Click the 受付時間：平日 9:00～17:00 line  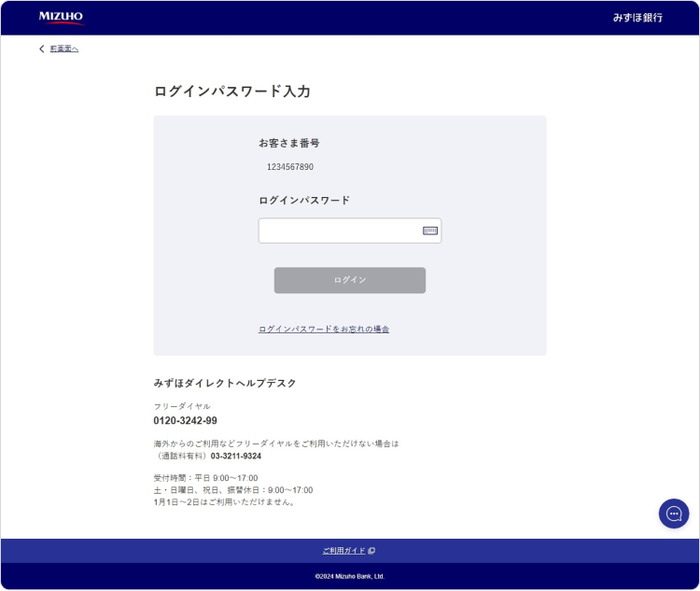click(x=206, y=478)
